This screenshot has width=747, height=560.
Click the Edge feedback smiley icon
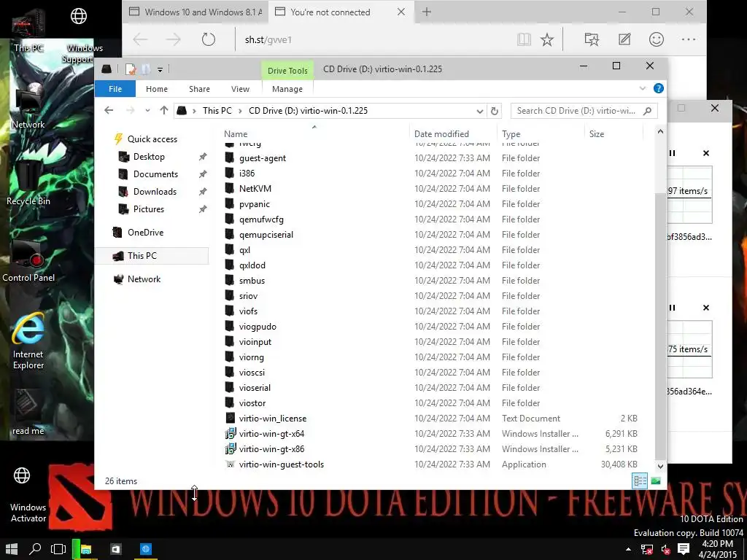click(x=657, y=39)
